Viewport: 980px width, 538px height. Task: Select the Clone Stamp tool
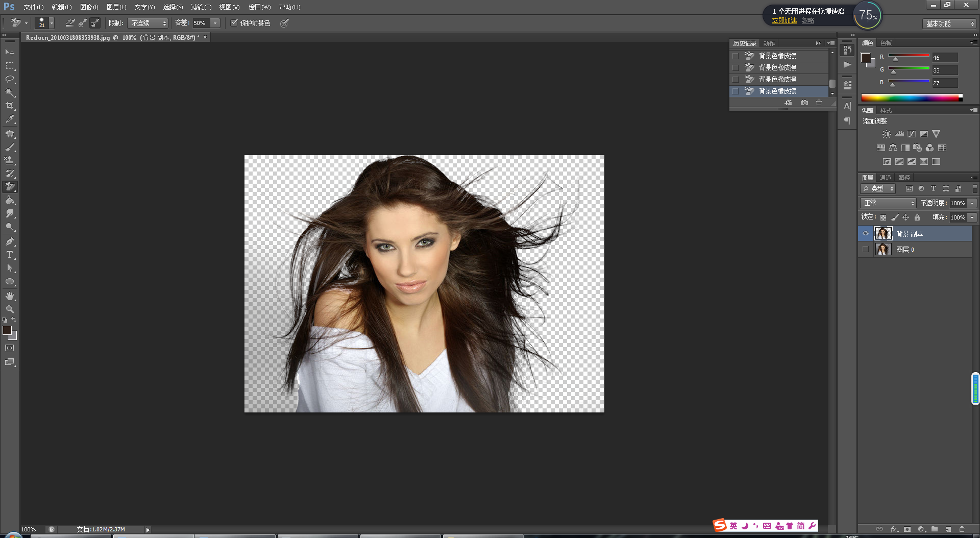point(10,160)
